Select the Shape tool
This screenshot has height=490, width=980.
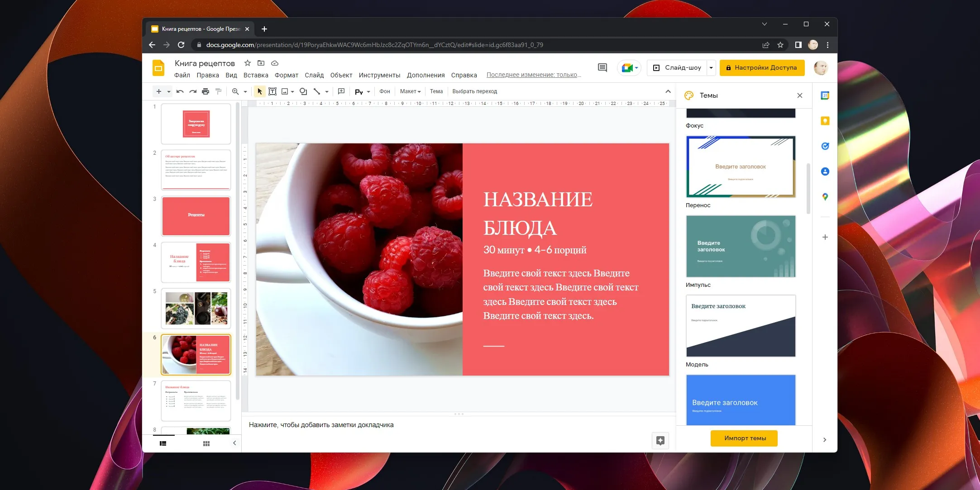click(x=303, y=91)
